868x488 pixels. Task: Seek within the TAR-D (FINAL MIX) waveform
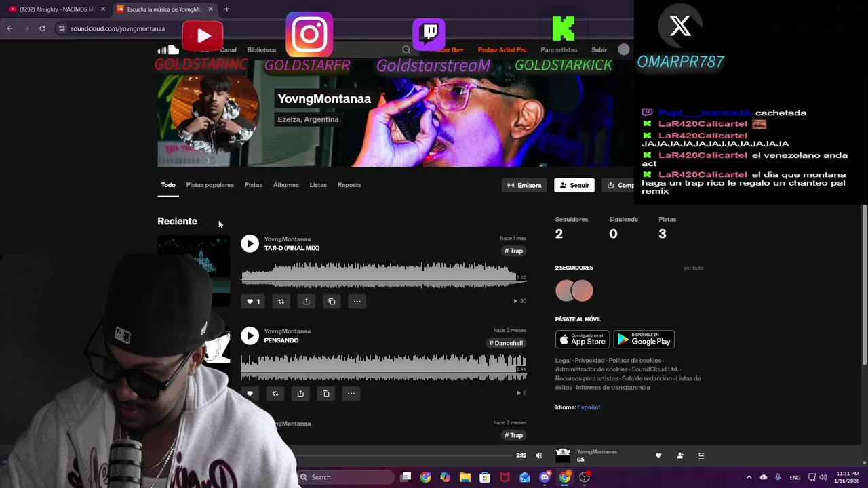click(x=384, y=275)
